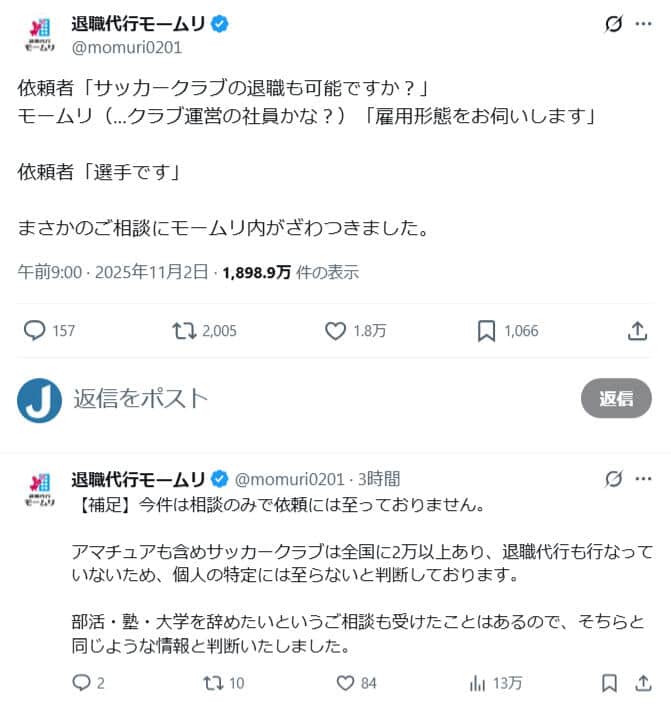Screen dimensions: 671x705
Task: Share the main post via share icon
Action: (637, 331)
